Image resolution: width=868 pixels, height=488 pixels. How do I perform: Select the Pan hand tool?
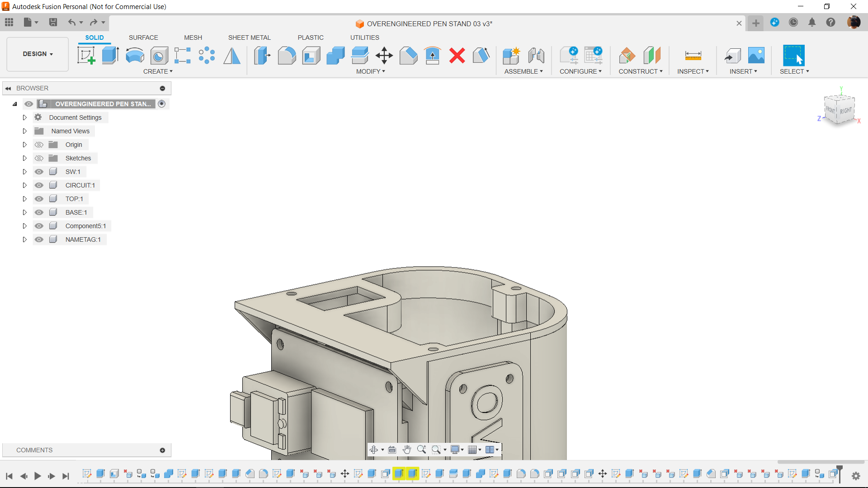[x=407, y=450]
